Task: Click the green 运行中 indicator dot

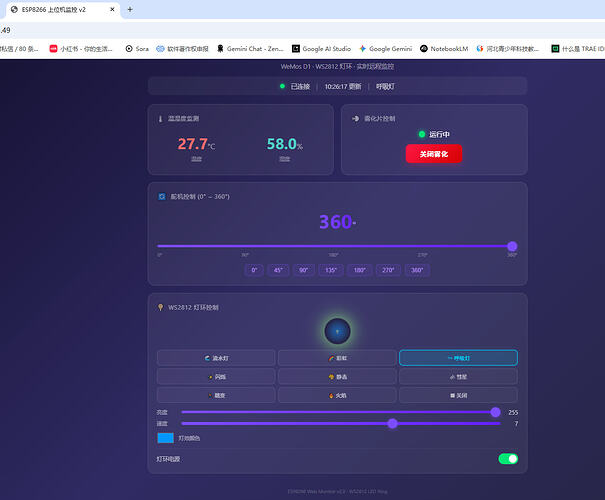Action: pos(422,134)
